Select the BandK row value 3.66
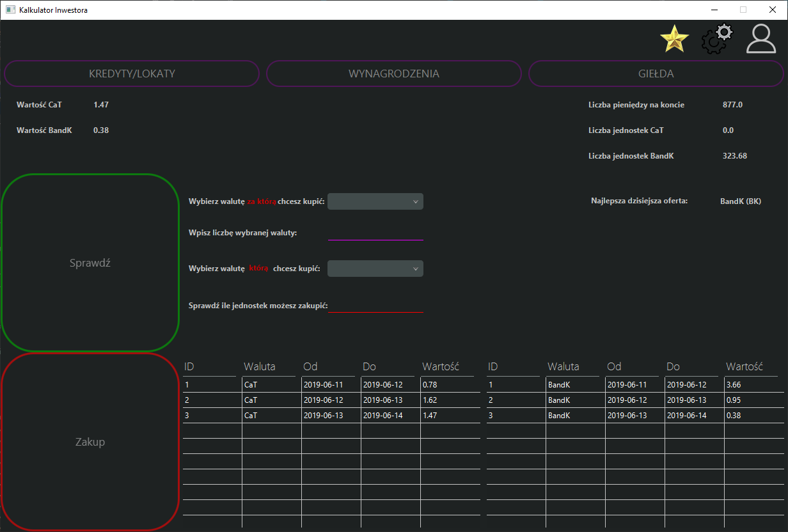The image size is (788, 532). (754, 385)
